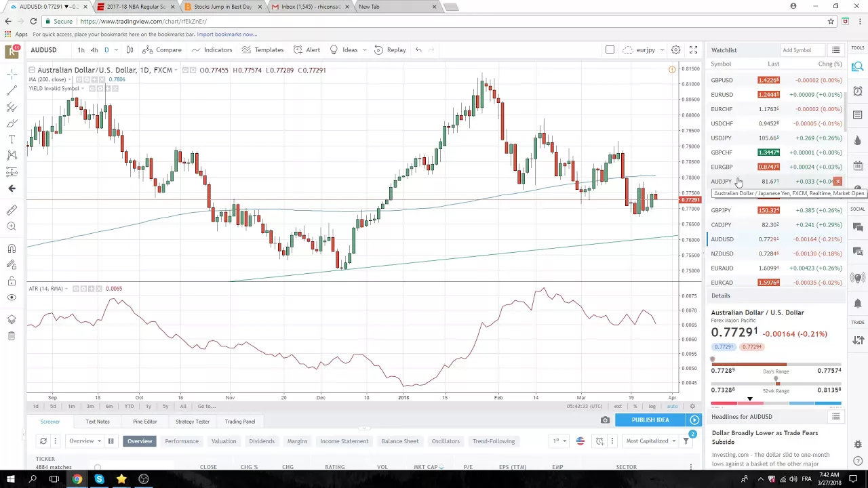Expand the timeframe interval dropdown
Screen dimensions: 868x488
[116, 49]
